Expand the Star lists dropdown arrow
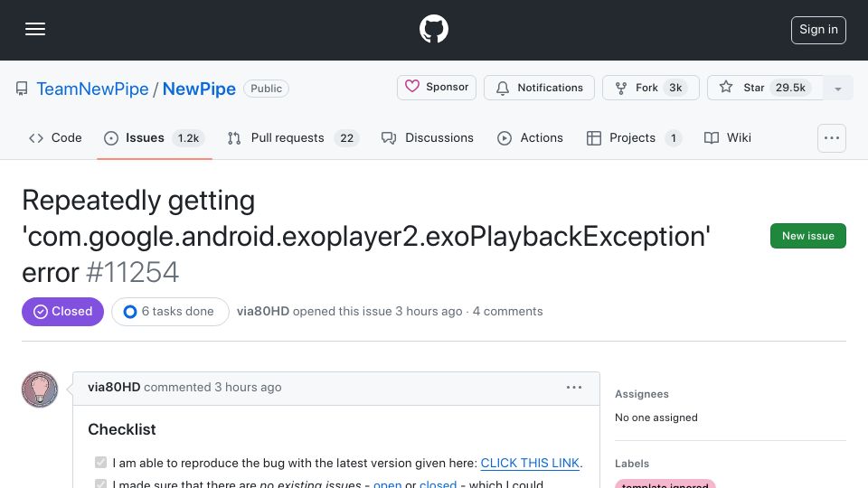The width and height of the screenshot is (868, 488). [x=837, y=88]
